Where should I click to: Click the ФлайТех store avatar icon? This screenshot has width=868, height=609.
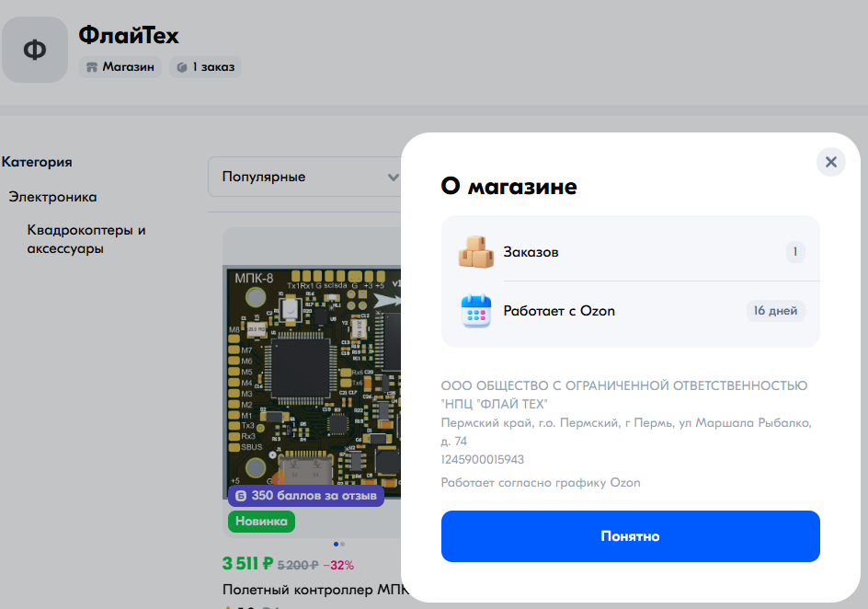click(35, 50)
